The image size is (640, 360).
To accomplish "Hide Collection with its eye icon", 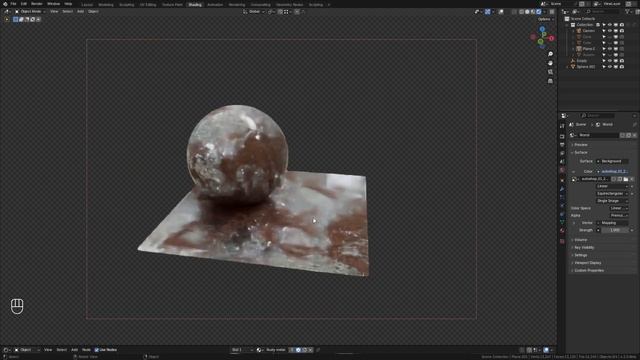I will coord(610,25).
